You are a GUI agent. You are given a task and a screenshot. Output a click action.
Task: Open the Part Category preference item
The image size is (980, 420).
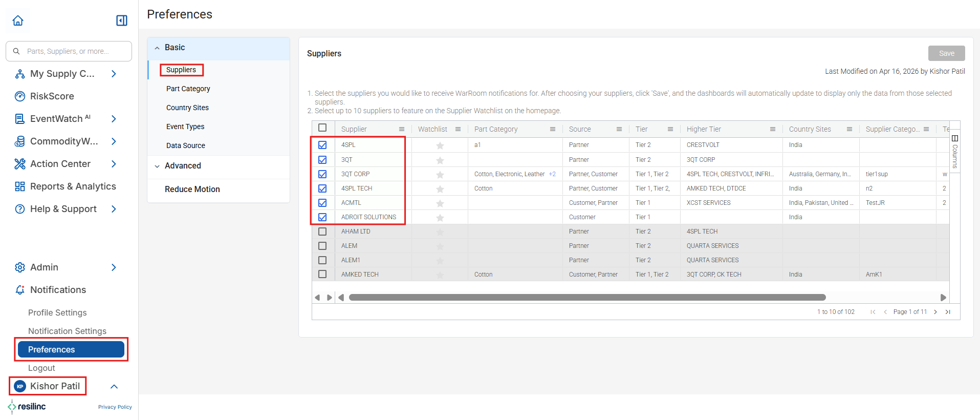pos(188,89)
